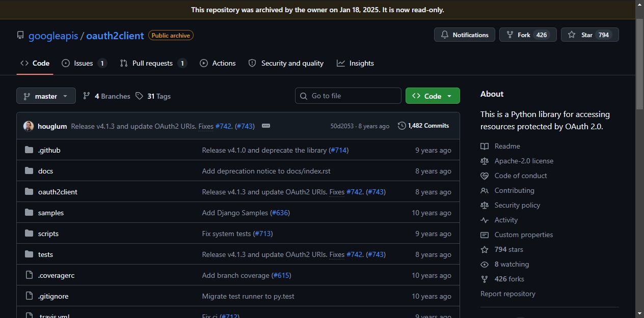Open the Security and quality tab
This screenshot has width=644, height=318.
[286, 63]
